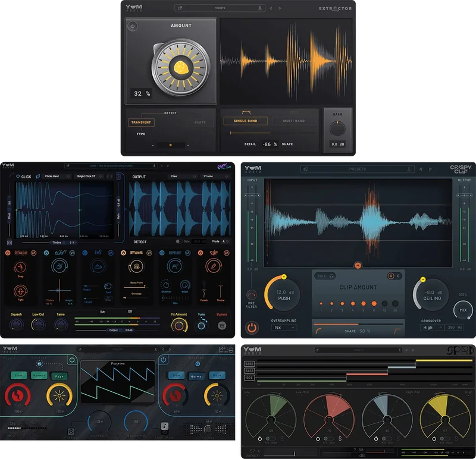Toggle the Spray module power button
Screen dimensions: 476x459
click(x=162, y=253)
